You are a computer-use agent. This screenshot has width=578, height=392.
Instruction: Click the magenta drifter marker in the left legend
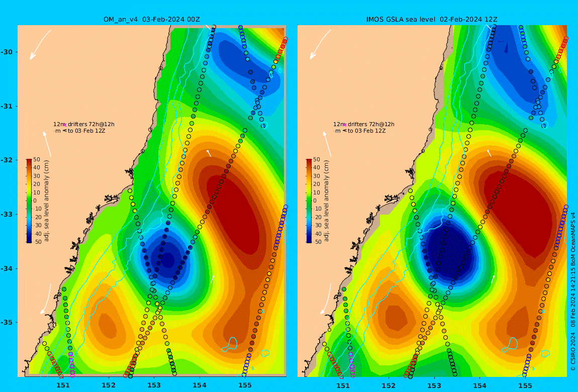[65, 125]
